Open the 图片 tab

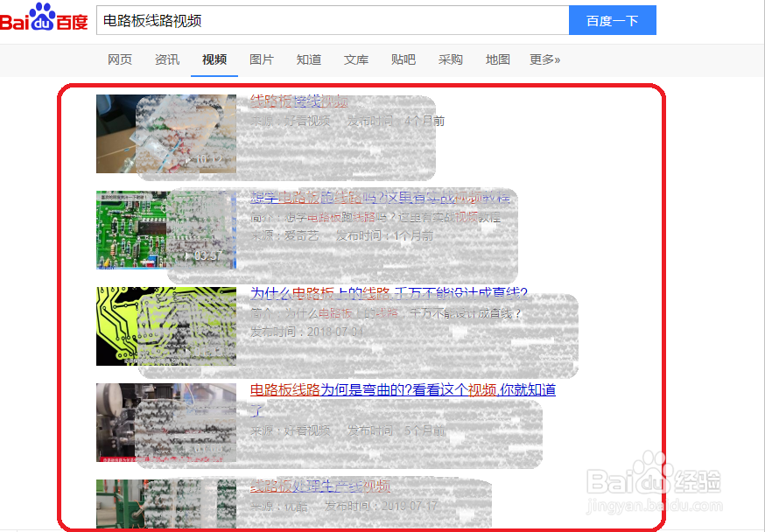262,59
